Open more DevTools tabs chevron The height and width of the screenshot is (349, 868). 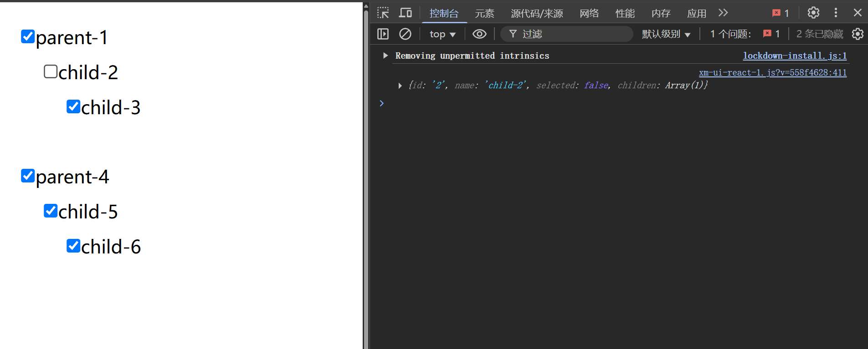[723, 13]
